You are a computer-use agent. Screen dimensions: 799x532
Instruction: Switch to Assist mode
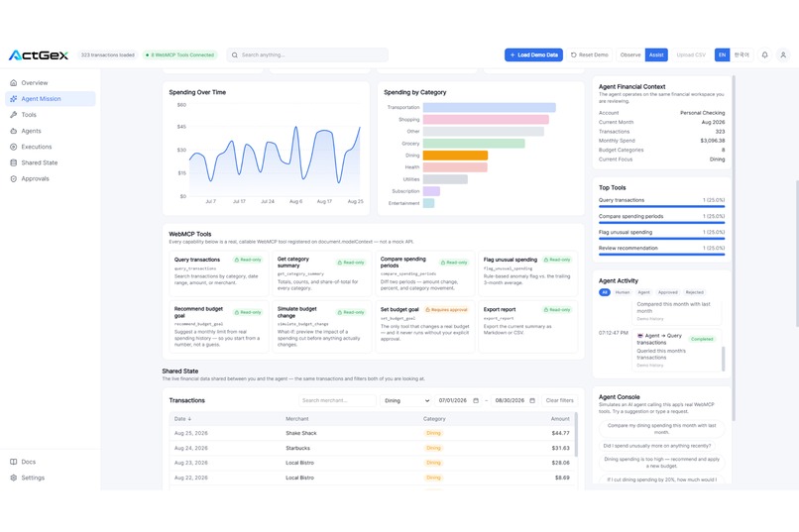point(656,54)
